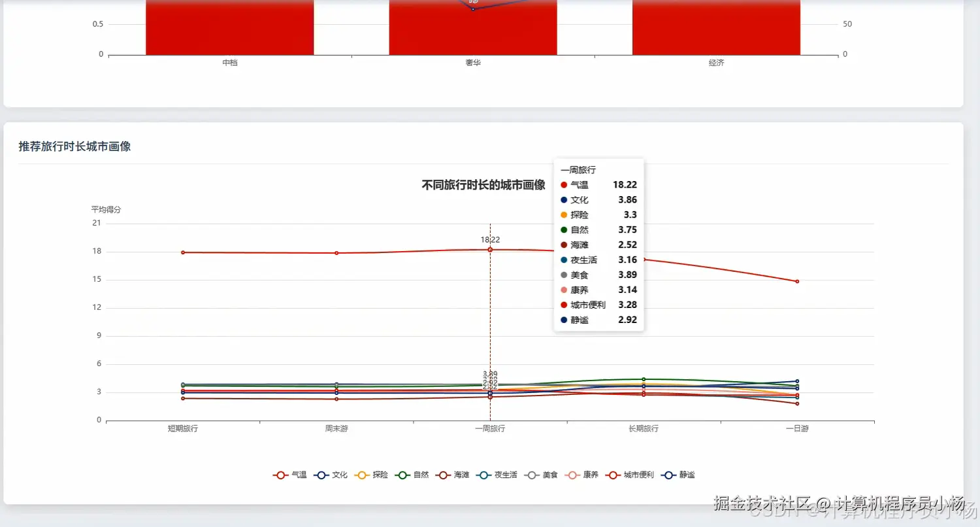Toggle the 静谧 legend entry
Image resolution: width=980 pixels, height=527 pixels.
tap(678, 475)
